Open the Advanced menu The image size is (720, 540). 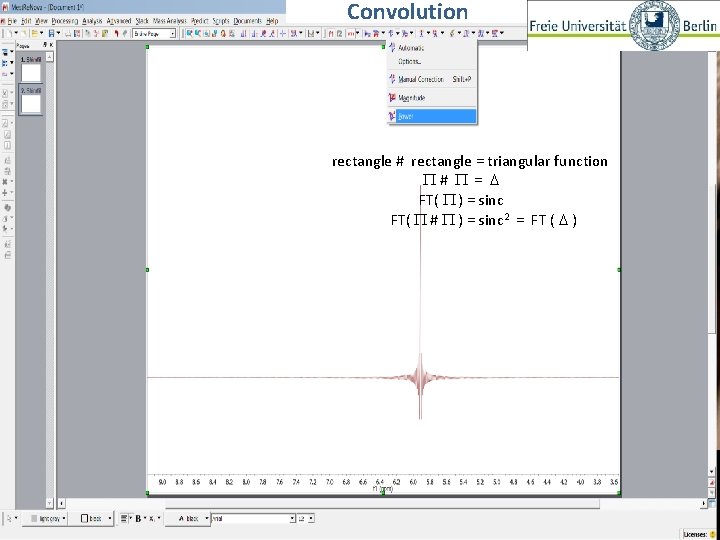119,21
